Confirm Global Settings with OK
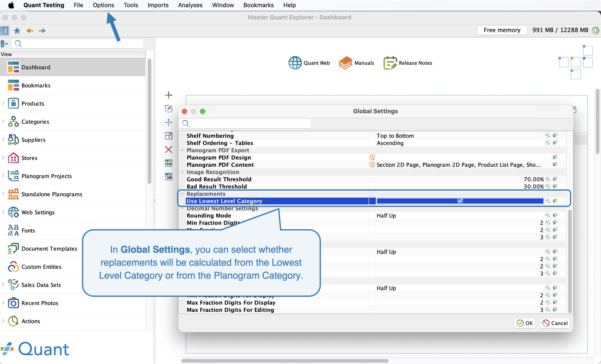Viewport: 601px width, 364px height. coord(525,323)
